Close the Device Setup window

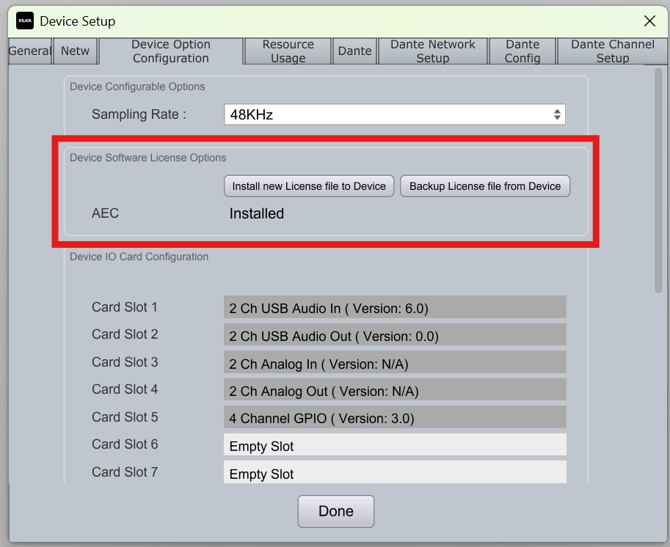[649, 21]
